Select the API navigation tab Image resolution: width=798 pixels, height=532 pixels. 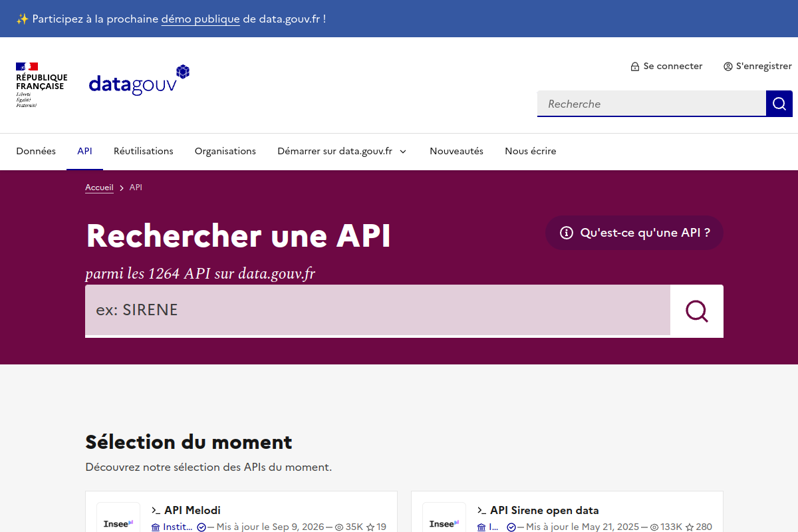click(x=84, y=151)
